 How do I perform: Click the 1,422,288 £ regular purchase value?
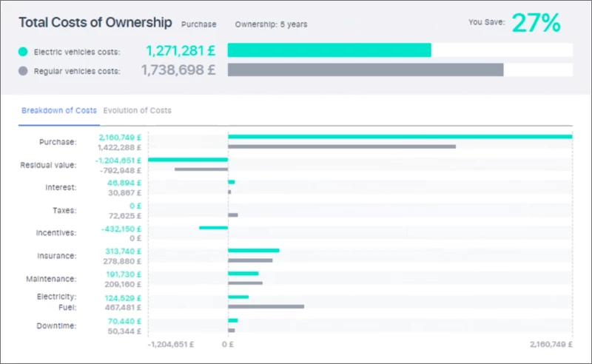tap(119, 148)
